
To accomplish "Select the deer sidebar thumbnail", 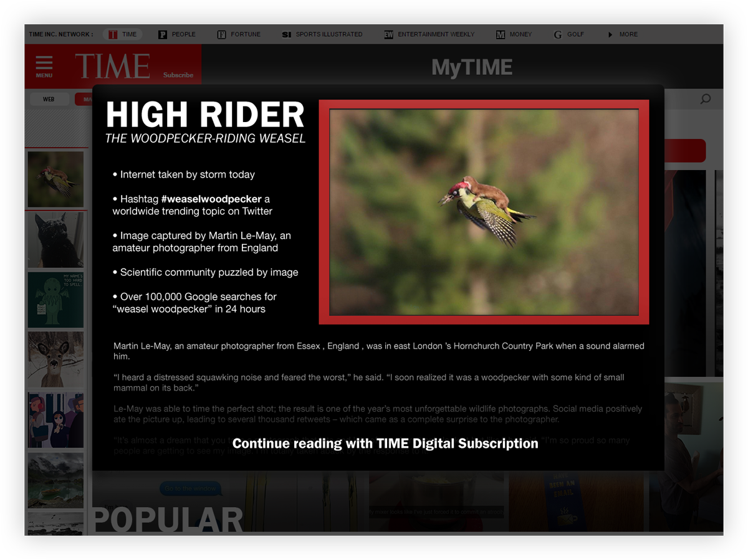I will click(x=55, y=359).
